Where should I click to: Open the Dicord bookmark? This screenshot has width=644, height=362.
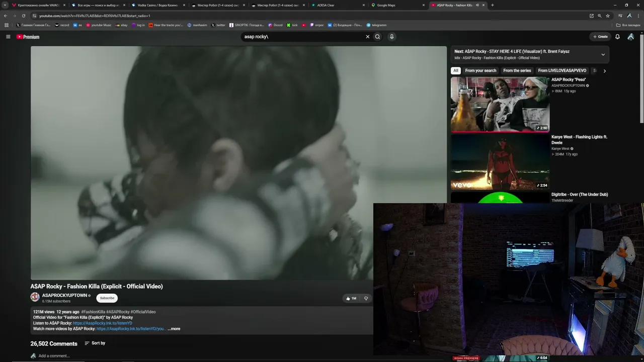click(x=276, y=25)
